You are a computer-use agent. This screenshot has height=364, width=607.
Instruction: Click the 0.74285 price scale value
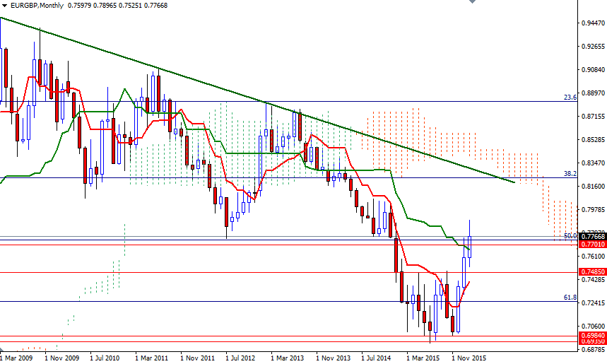(x=594, y=280)
